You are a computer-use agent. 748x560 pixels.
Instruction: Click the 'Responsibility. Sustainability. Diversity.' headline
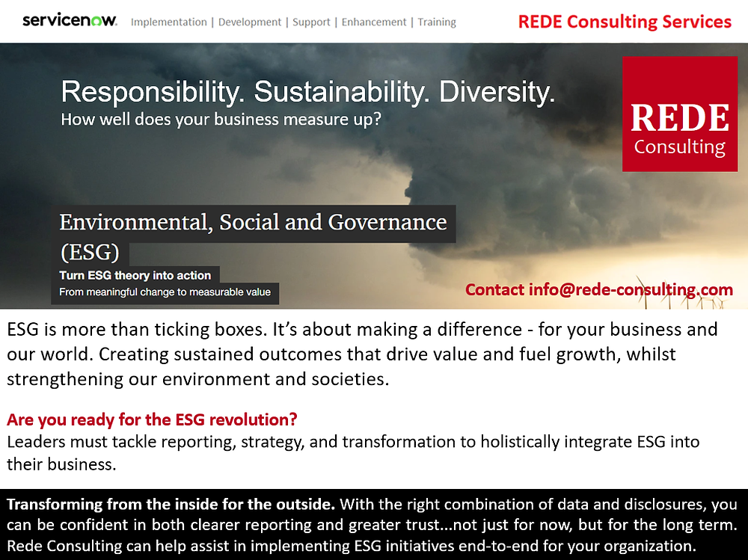coord(308,91)
